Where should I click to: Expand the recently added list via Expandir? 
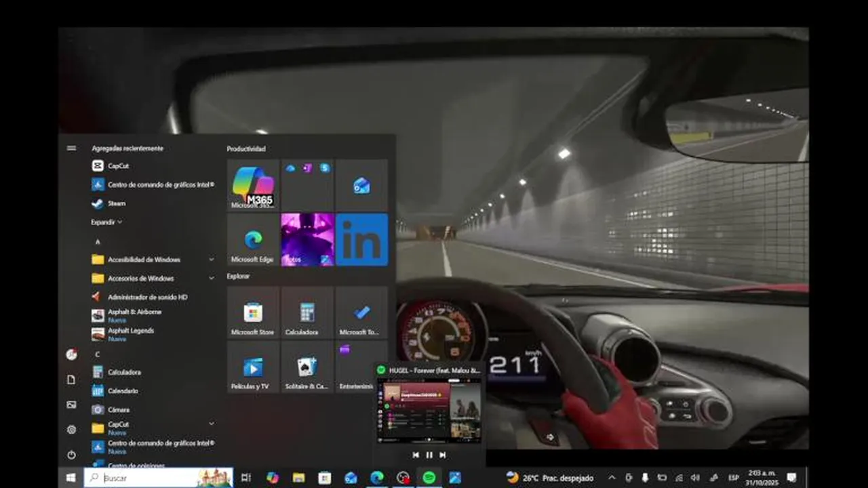tap(107, 222)
